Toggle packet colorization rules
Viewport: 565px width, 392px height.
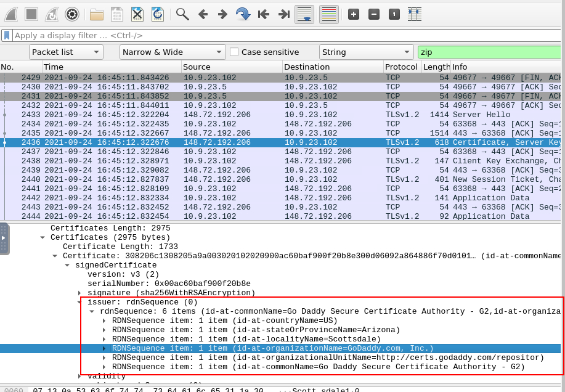pos(329,14)
